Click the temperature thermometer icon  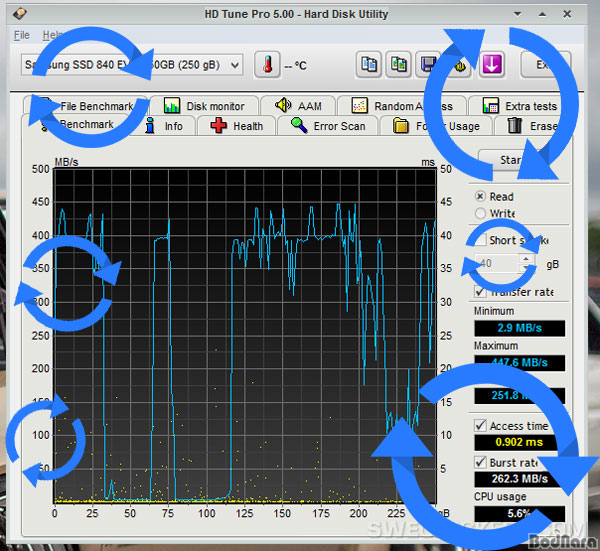[x=267, y=65]
